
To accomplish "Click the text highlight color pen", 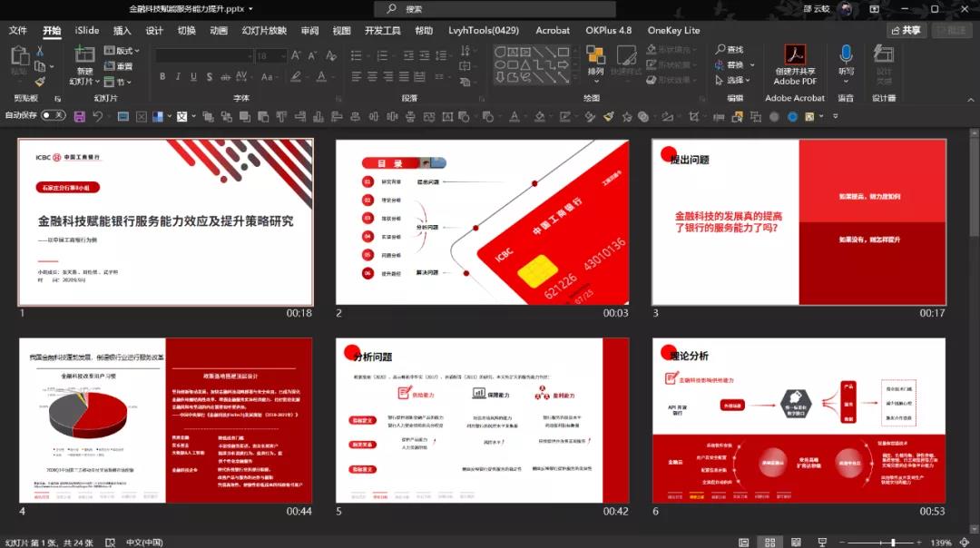I will pos(296,77).
